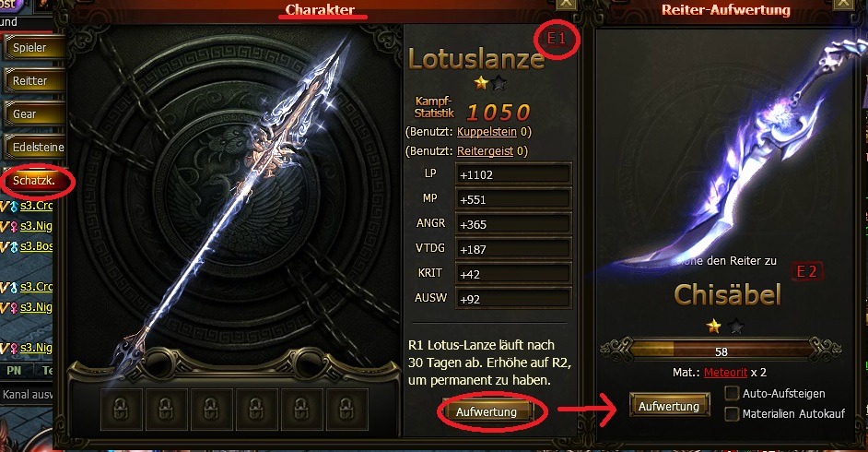Click the fifth locked slot icon

pos(301,410)
